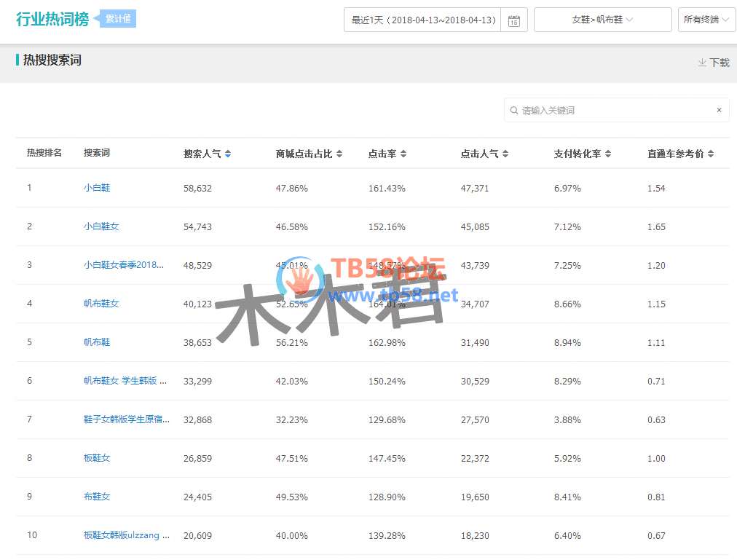
Task: Click the magnifier icon in search box
Action: click(514, 111)
